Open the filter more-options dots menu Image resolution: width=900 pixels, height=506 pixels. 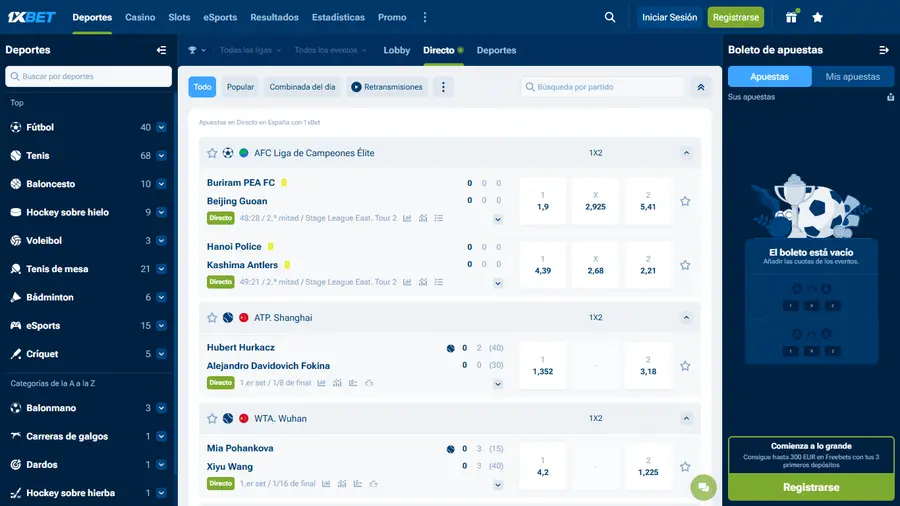coord(443,87)
